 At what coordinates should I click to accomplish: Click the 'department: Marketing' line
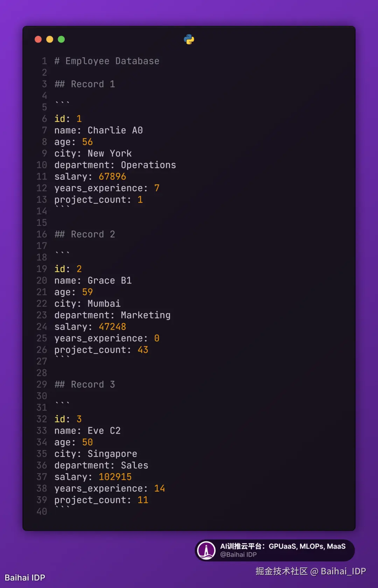click(112, 315)
